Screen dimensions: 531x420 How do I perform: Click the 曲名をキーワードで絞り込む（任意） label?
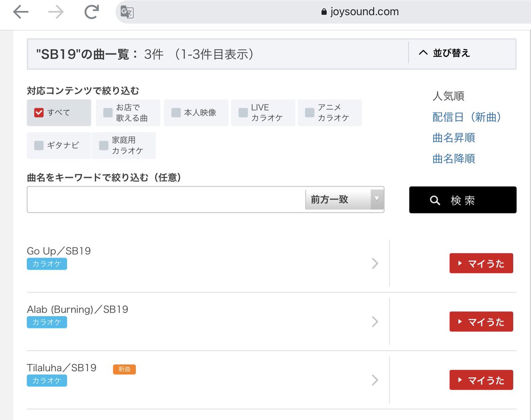[x=104, y=177]
